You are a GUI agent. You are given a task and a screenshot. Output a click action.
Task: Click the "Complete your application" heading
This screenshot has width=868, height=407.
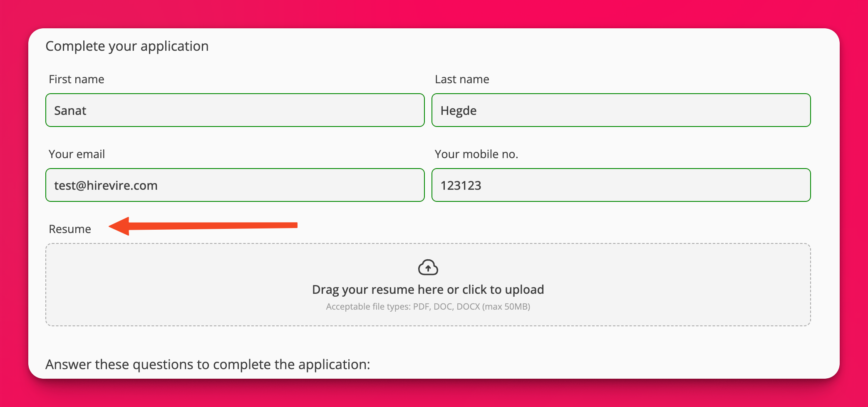pyautogui.click(x=127, y=46)
